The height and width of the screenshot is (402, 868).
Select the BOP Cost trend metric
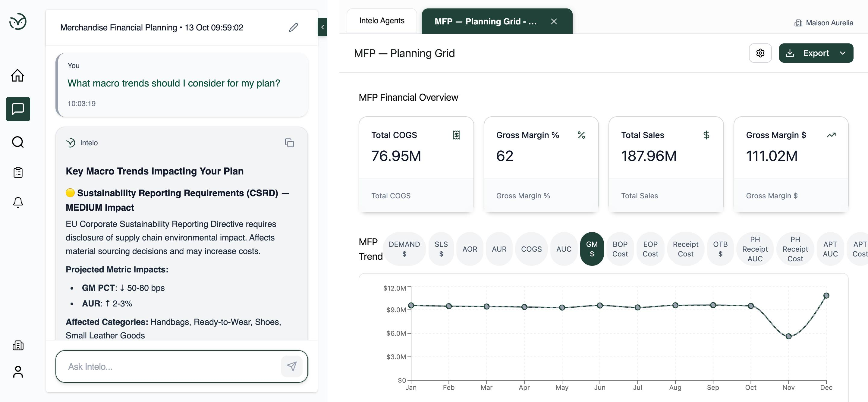[x=620, y=249]
